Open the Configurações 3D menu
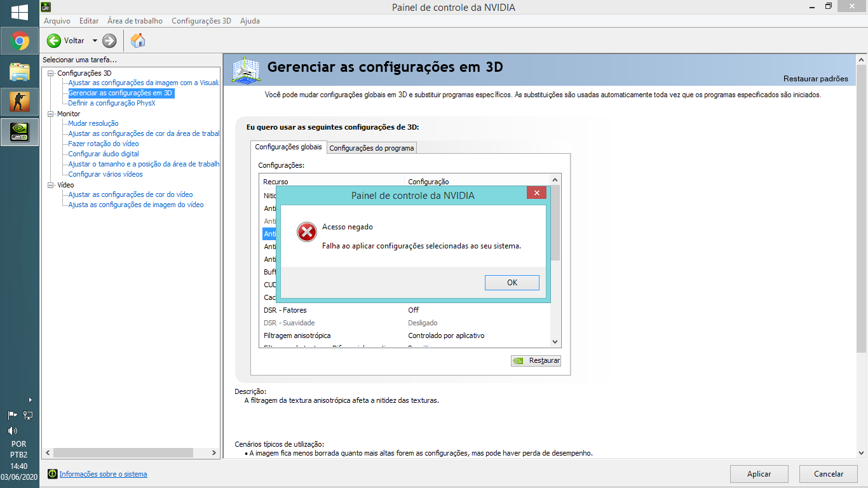Screen dimensions: 868x488 201,21
